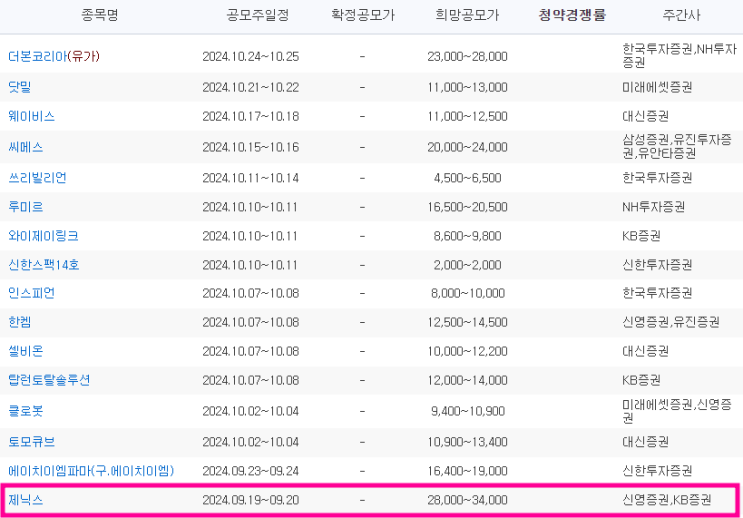Click the 주간사 column header

pyautogui.click(x=681, y=15)
